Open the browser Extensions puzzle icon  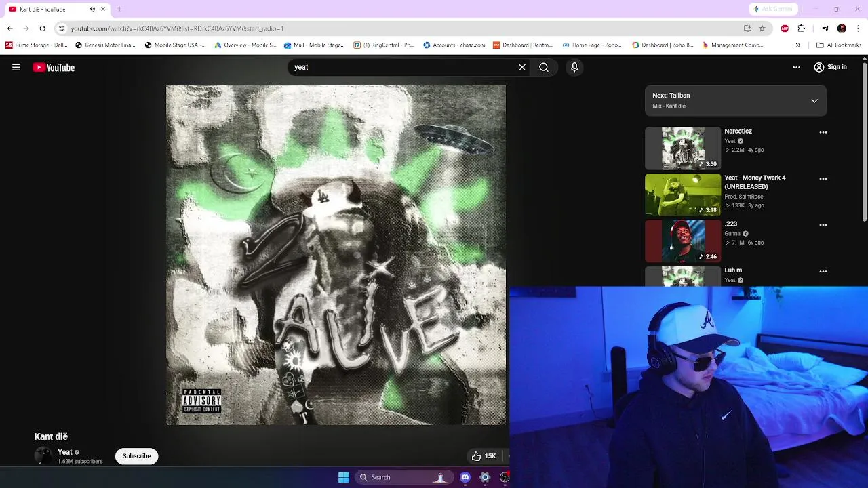tap(802, 28)
